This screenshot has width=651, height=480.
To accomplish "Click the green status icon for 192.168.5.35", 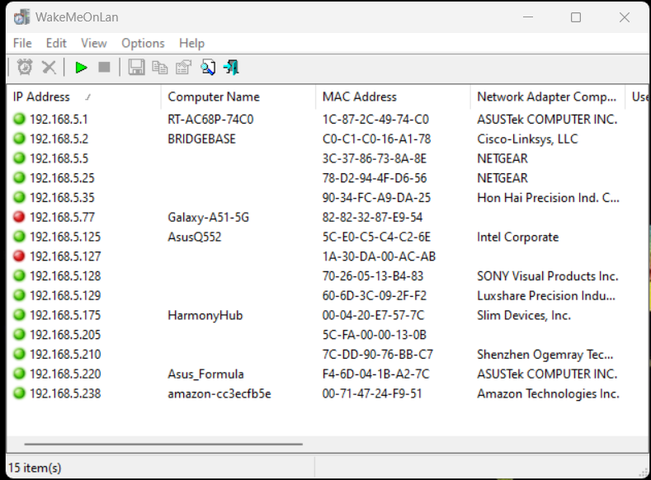I will click(x=19, y=197).
